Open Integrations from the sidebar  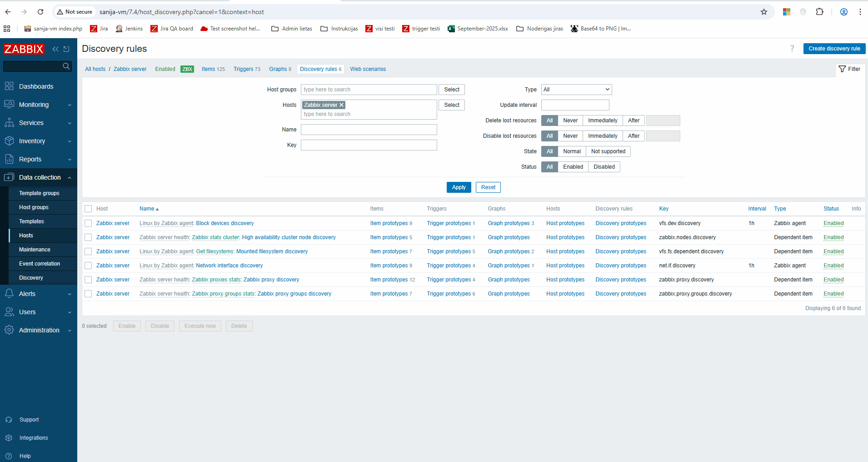coord(34,438)
